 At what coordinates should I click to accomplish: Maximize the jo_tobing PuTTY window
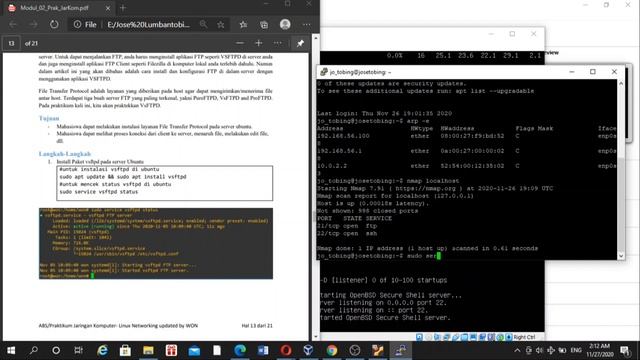coord(593,72)
